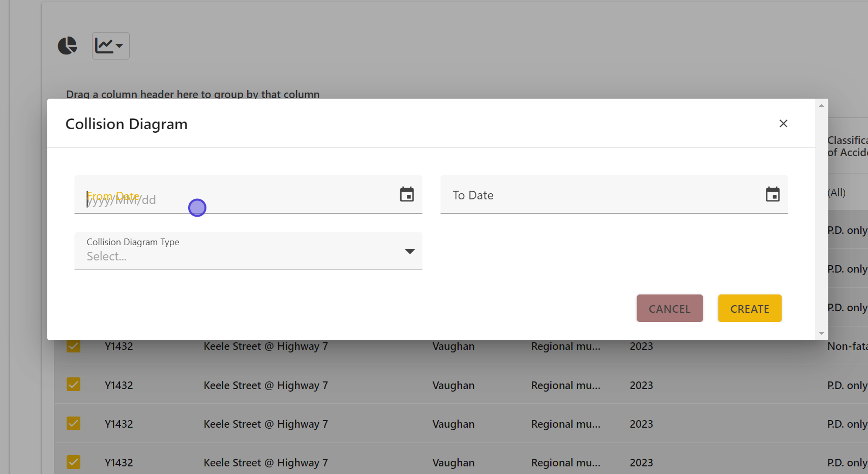The height and width of the screenshot is (474, 868).
Task: Click the dialog scrollbar up arrow
Action: tap(821, 106)
